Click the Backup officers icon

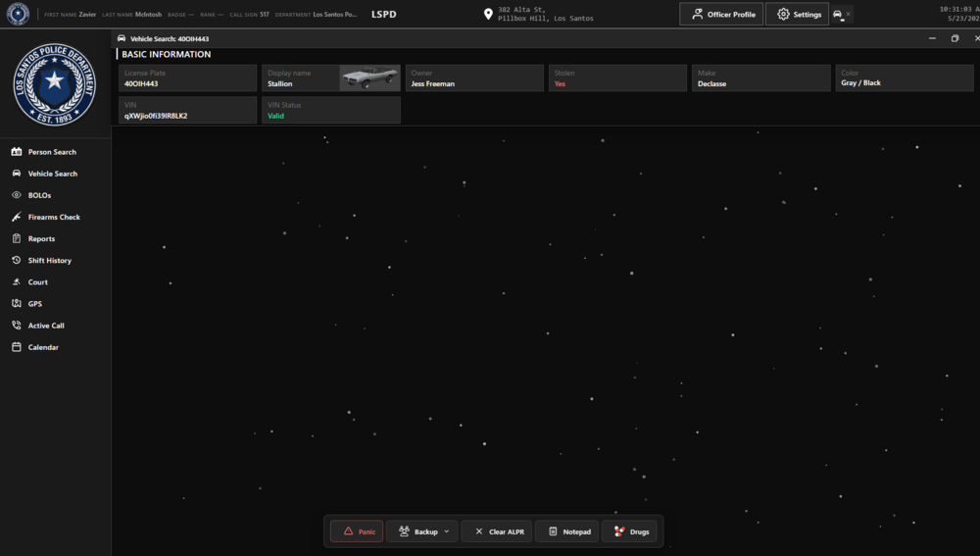[x=404, y=531]
